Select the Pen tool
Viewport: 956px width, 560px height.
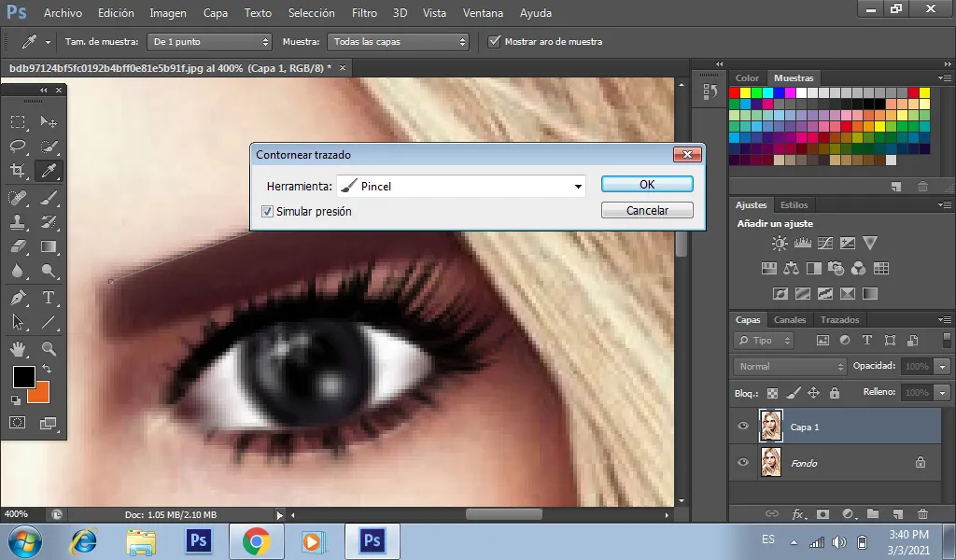[18, 298]
